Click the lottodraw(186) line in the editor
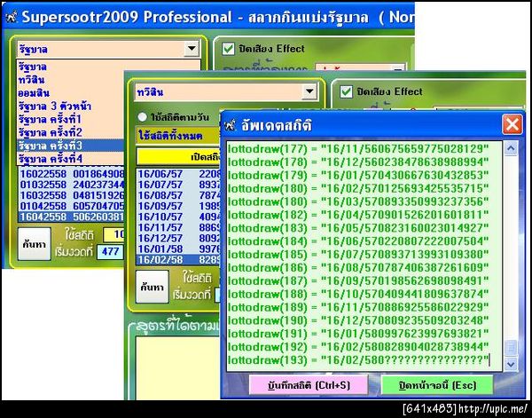 [358, 268]
